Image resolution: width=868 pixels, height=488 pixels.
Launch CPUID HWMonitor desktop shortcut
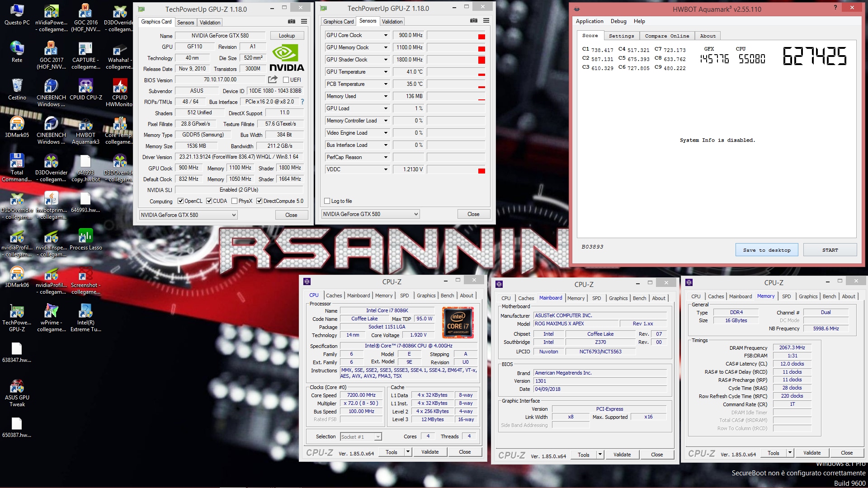(x=119, y=92)
